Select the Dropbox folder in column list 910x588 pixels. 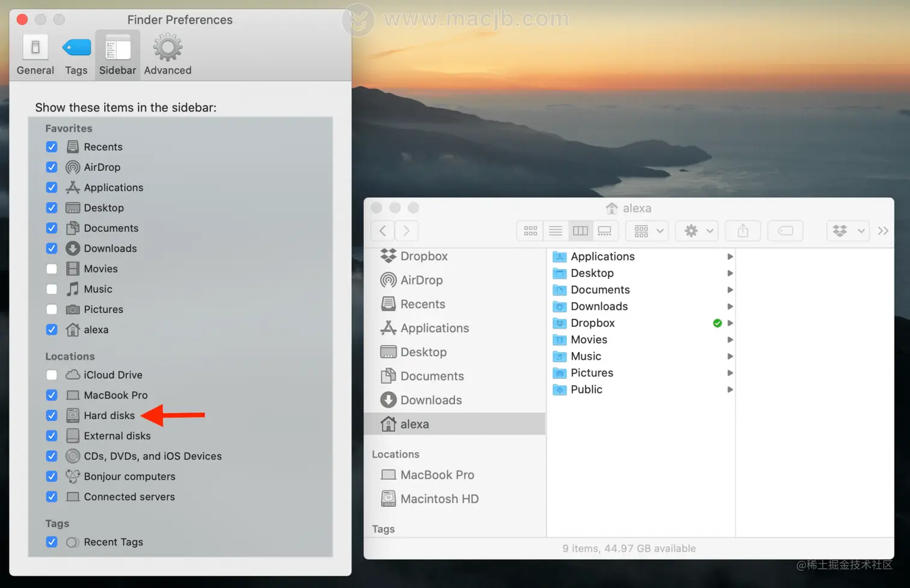(x=642, y=324)
